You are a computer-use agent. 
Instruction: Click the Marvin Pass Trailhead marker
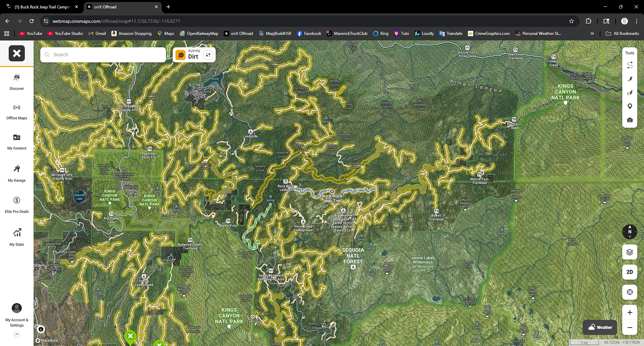coord(480,175)
